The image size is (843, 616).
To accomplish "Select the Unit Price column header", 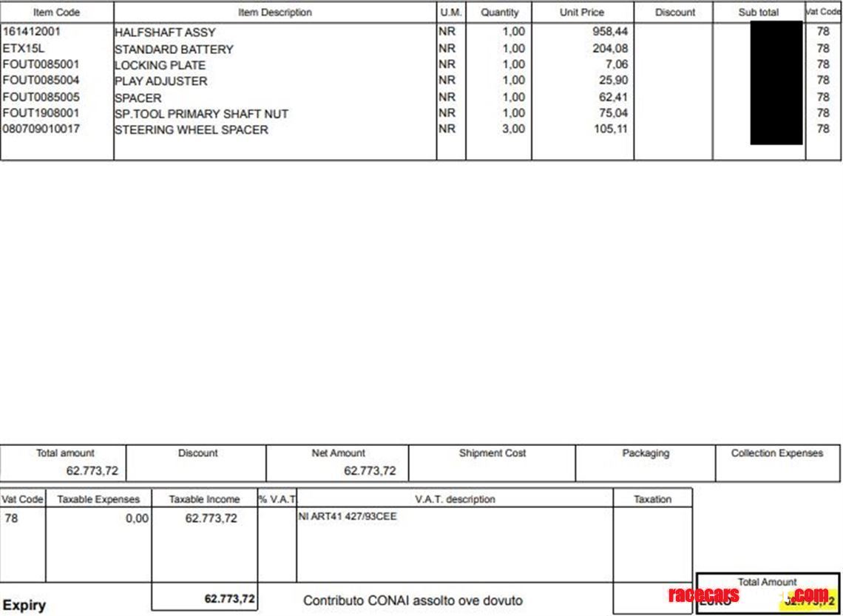I will [581, 13].
